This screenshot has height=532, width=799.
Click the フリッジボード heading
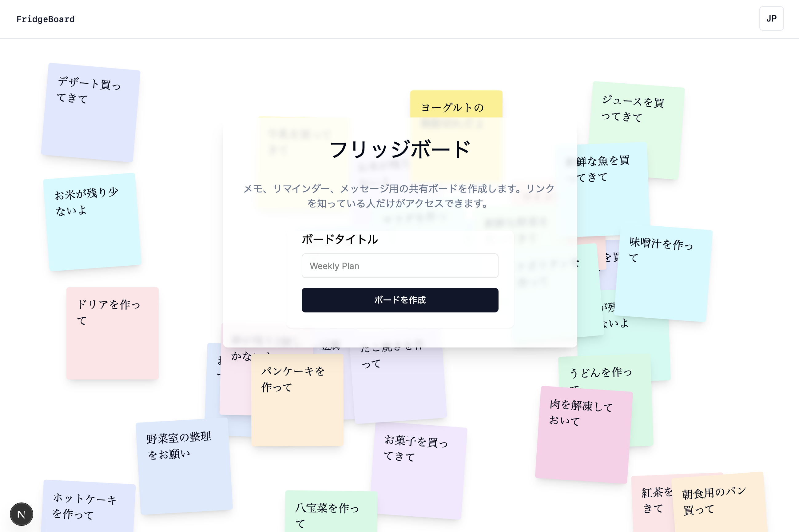(x=400, y=149)
